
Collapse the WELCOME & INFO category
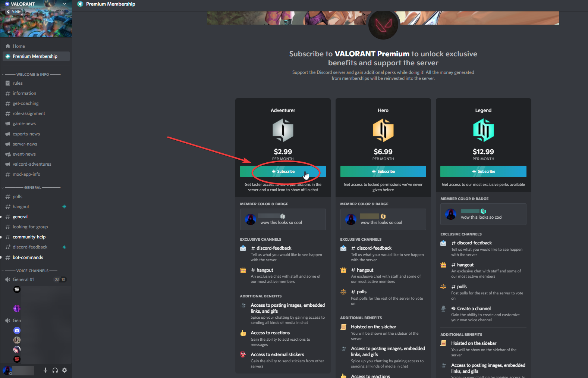click(33, 74)
